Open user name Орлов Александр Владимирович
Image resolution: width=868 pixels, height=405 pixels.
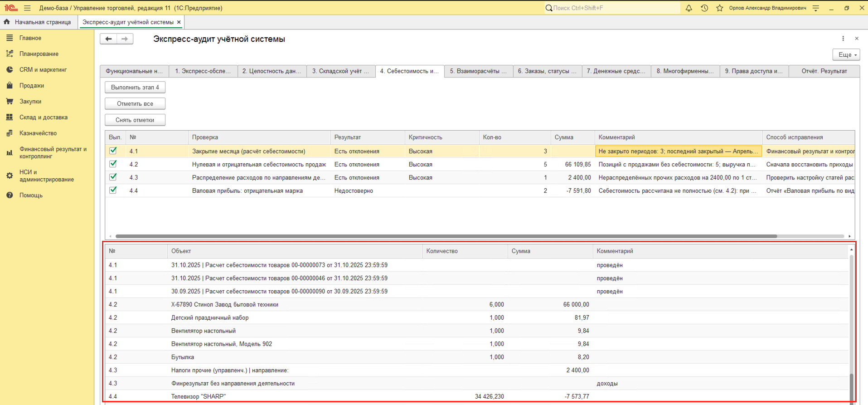coord(768,8)
